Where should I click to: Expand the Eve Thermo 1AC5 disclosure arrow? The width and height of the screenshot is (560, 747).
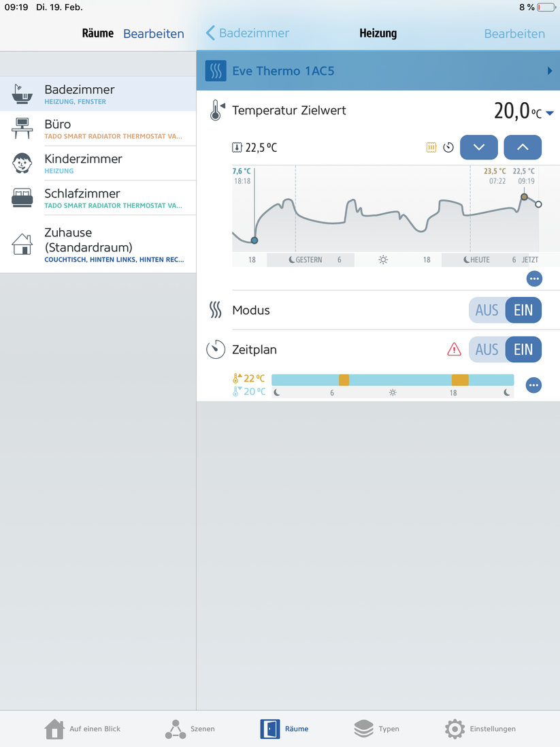tap(550, 71)
